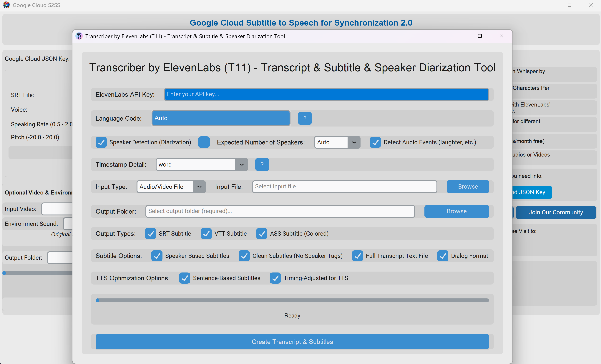Click the ElevenLabs API Key input field
Screen dimensions: 601x364
326,94
